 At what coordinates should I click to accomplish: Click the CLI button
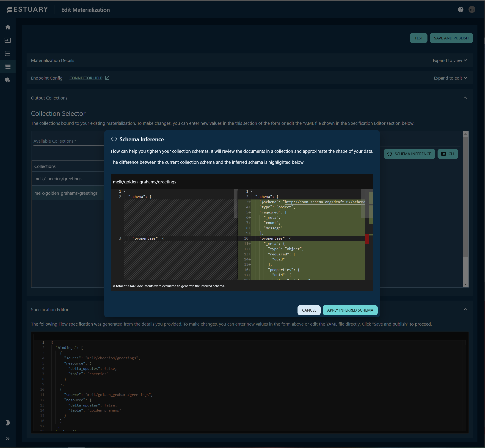447,154
